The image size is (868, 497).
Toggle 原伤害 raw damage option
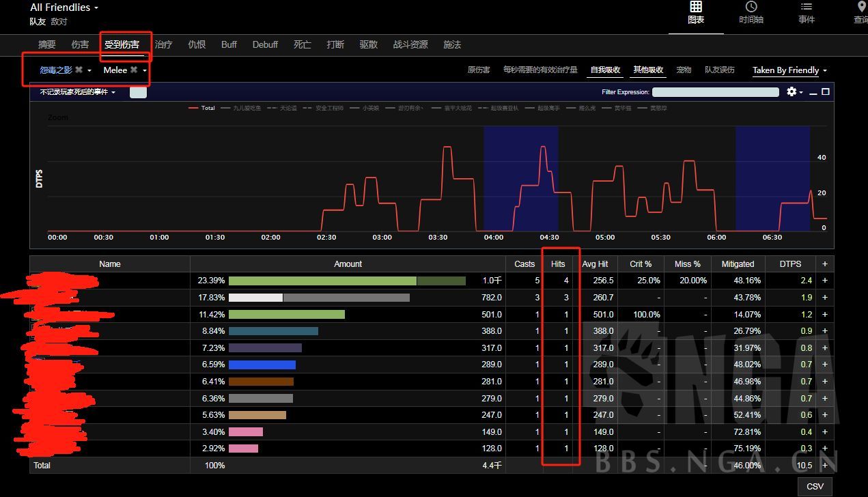[478, 70]
